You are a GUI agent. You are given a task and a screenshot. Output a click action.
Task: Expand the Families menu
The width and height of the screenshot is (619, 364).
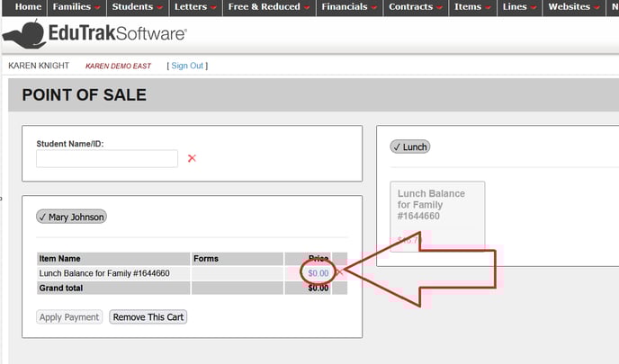tap(76, 7)
